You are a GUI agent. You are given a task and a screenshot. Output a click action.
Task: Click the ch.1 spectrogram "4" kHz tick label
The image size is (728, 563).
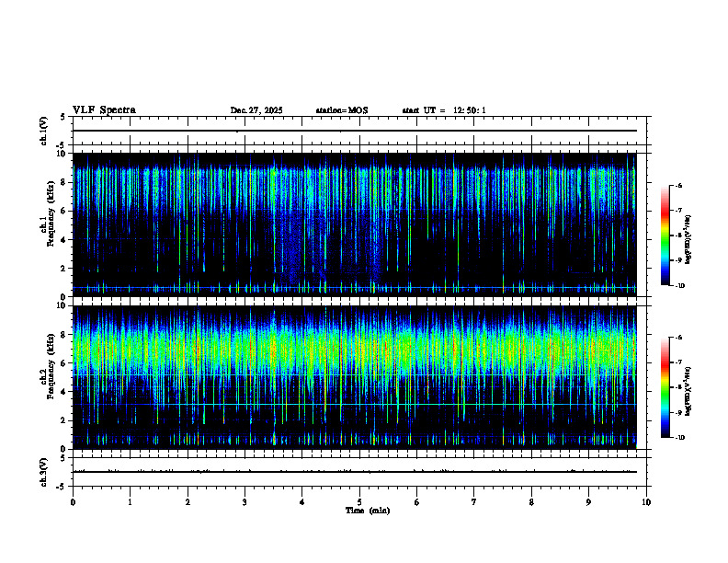tap(63, 240)
